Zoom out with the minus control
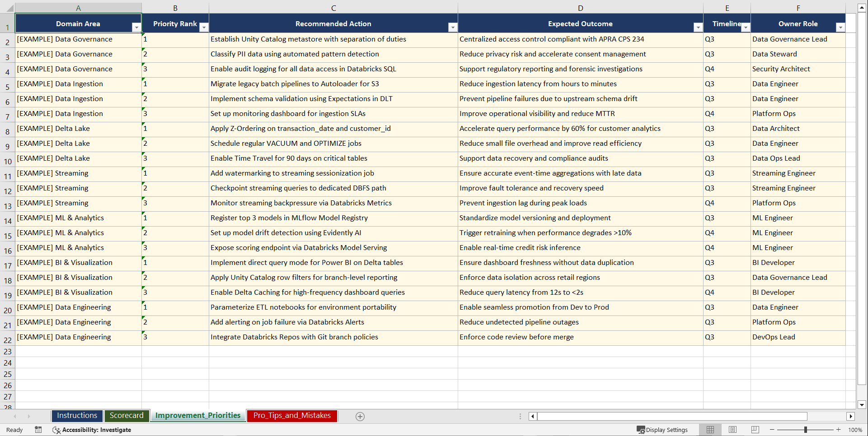 (772, 429)
